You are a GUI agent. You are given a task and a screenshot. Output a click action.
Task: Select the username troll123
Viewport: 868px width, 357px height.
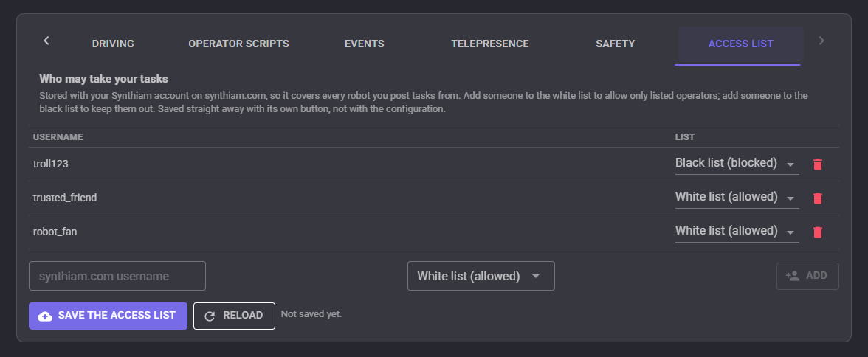pyautogui.click(x=50, y=164)
